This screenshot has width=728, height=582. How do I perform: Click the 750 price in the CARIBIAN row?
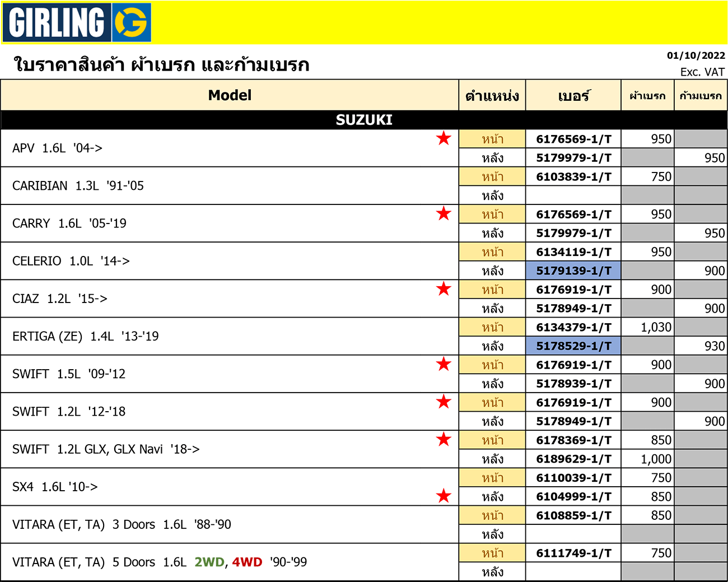click(661, 176)
